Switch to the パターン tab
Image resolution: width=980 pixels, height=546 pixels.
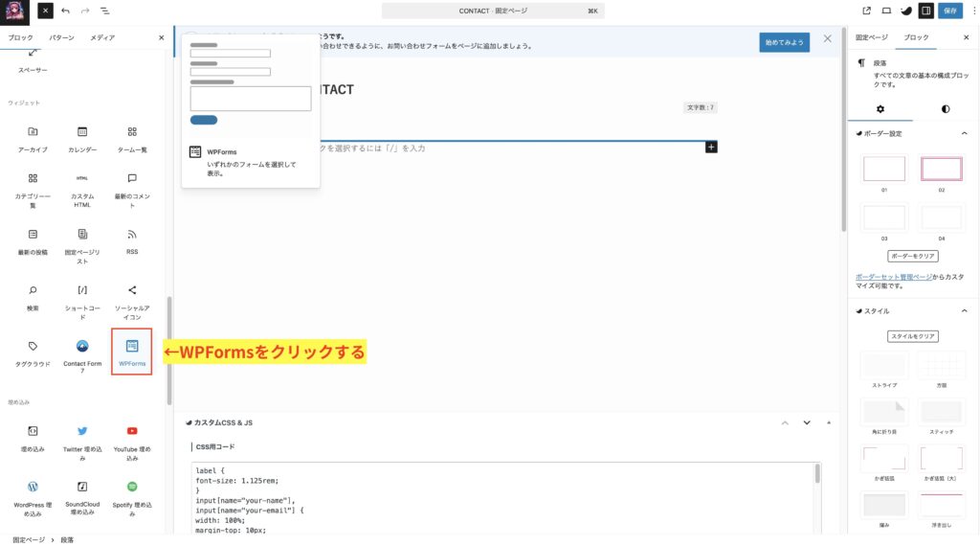(x=61, y=37)
